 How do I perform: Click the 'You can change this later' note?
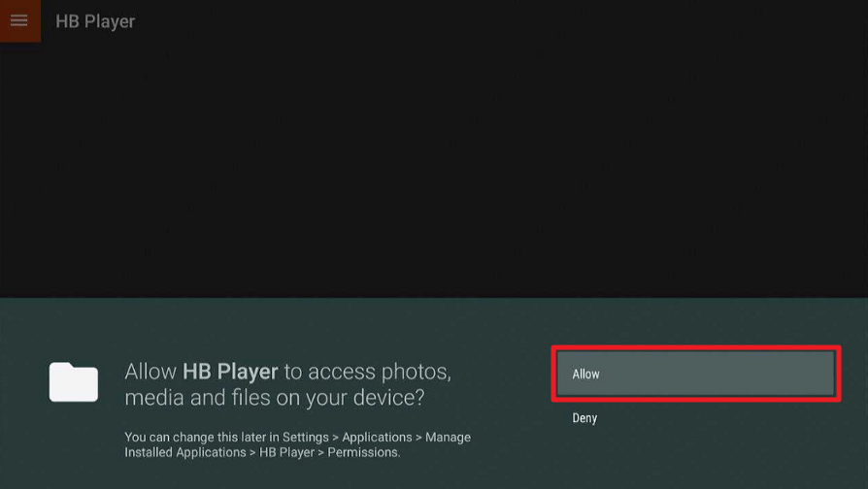(297, 444)
